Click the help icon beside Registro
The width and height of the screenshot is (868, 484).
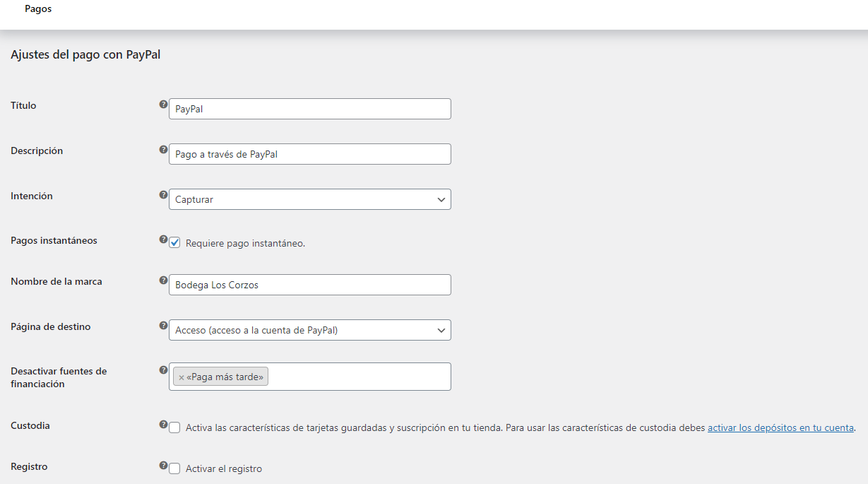tap(164, 466)
